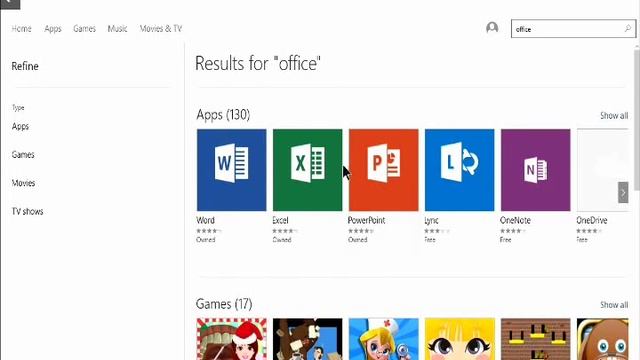Click the Games (17) section heading

click(224, 304)
